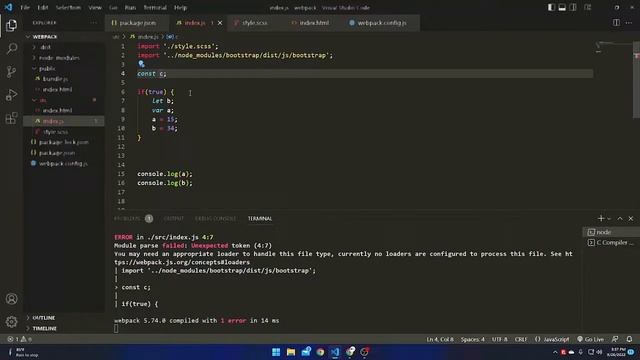Switch to the style.scss editor tab

[255, 23]
